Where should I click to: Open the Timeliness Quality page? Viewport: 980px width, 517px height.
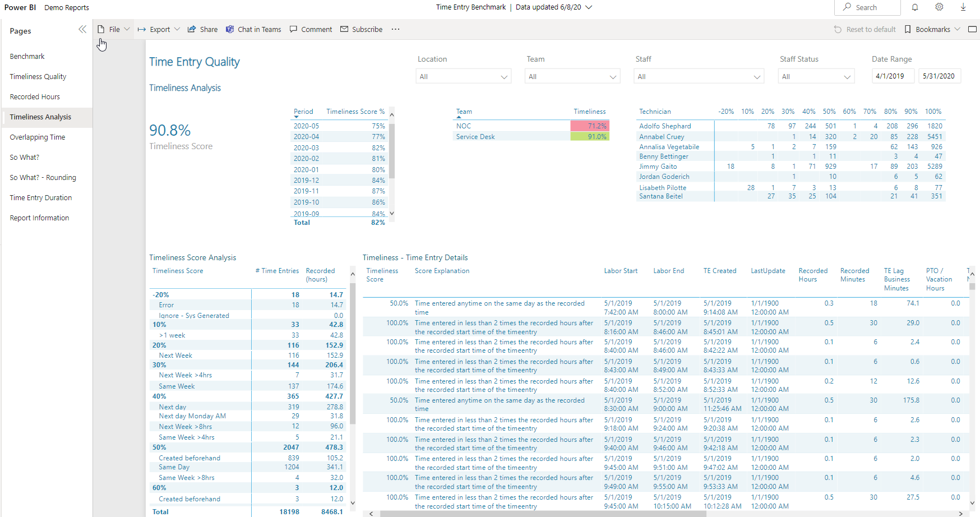(x=47, y=76)
